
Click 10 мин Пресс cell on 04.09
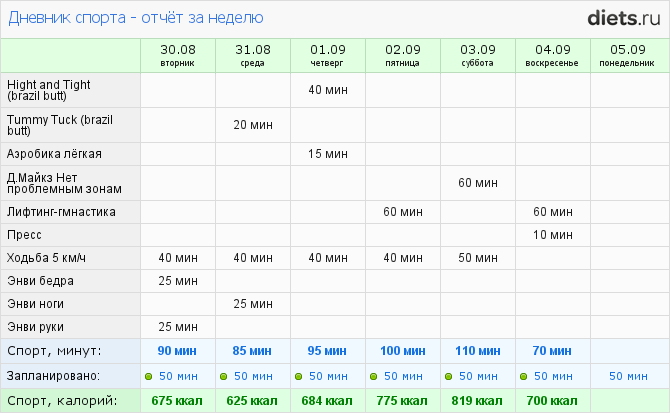(x=553, y=235)
